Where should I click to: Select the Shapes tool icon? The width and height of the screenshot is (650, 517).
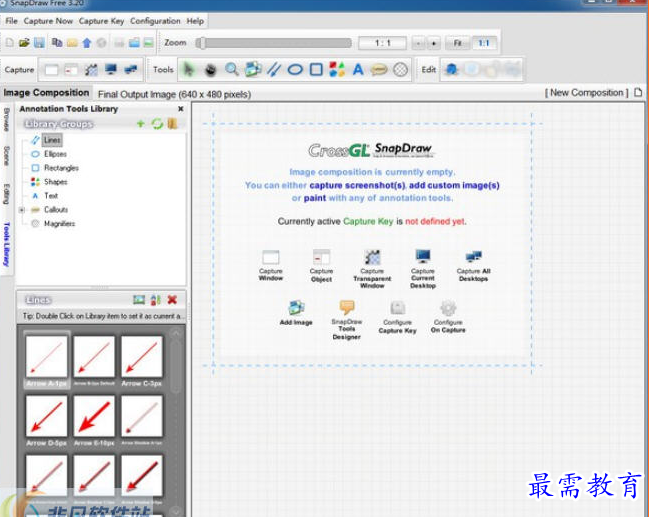click(337, 69)
